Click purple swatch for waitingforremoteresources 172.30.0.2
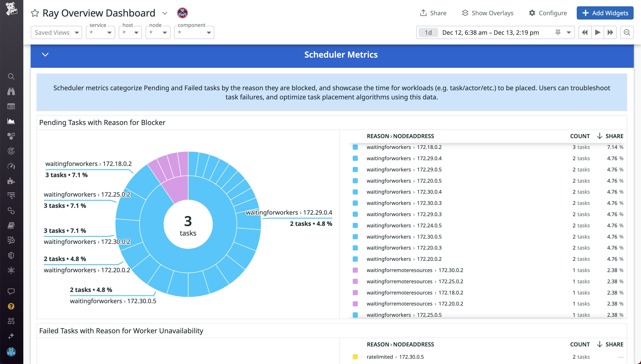 [355, 270]
